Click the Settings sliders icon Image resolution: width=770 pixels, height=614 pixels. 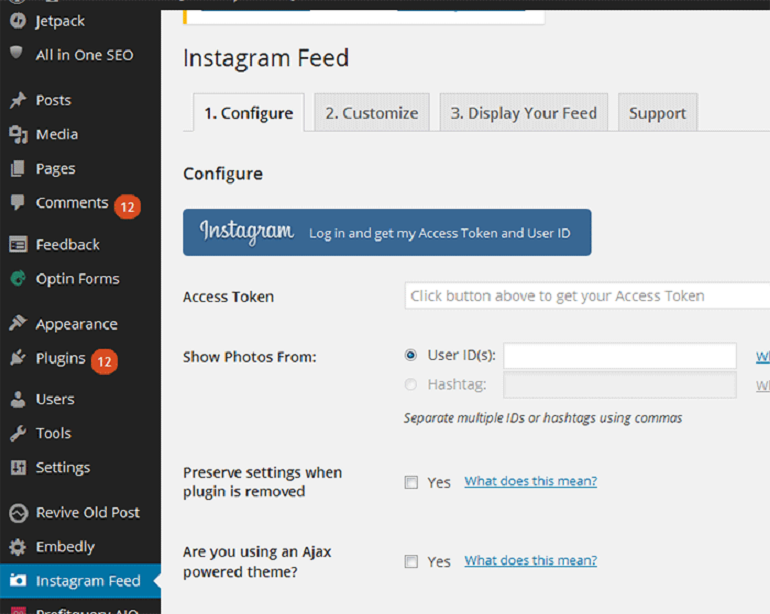click(x=18, y=467)
